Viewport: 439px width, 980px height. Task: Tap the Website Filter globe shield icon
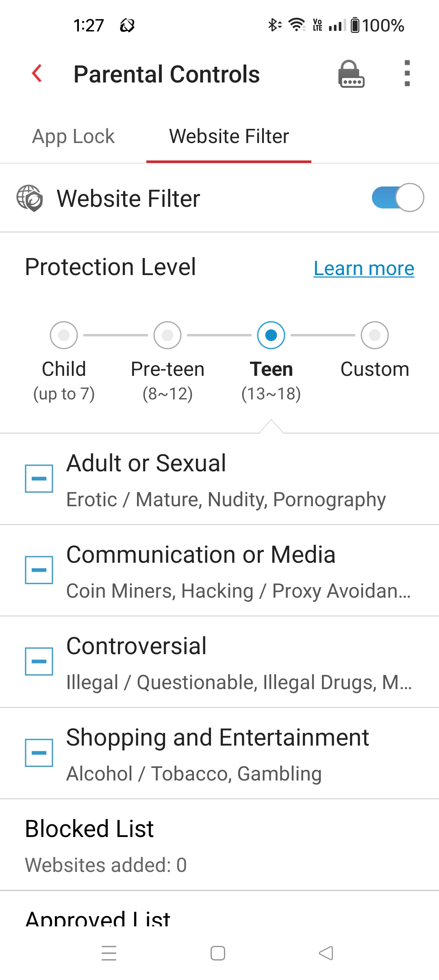coord(29,198)
